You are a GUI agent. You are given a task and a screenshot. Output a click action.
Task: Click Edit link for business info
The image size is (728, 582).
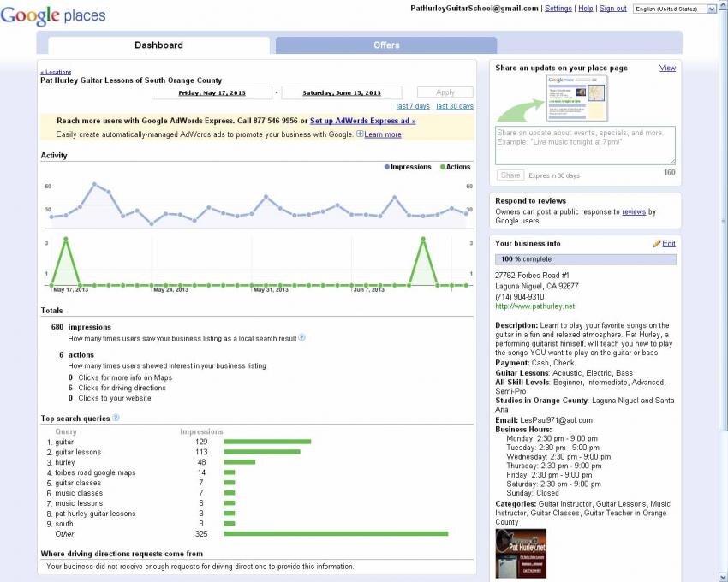pos(669,244)
